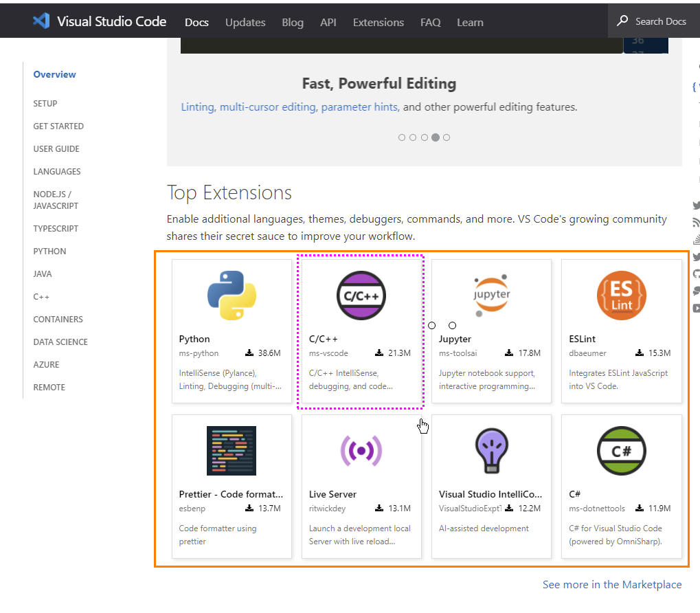Image resolution: width=700 pixels, height=613 pixels.
Task: Click download icon beside 11.9M
Action: (640, 508)
